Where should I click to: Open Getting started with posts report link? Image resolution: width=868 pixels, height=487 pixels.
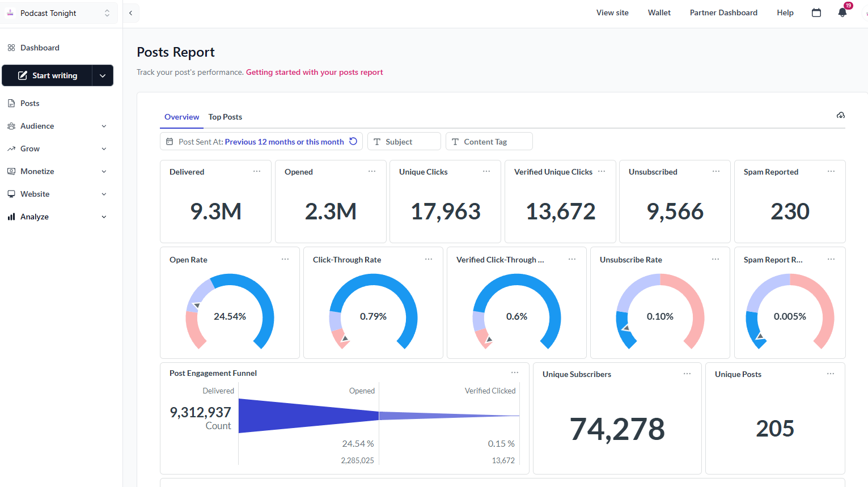pos(314,72)
